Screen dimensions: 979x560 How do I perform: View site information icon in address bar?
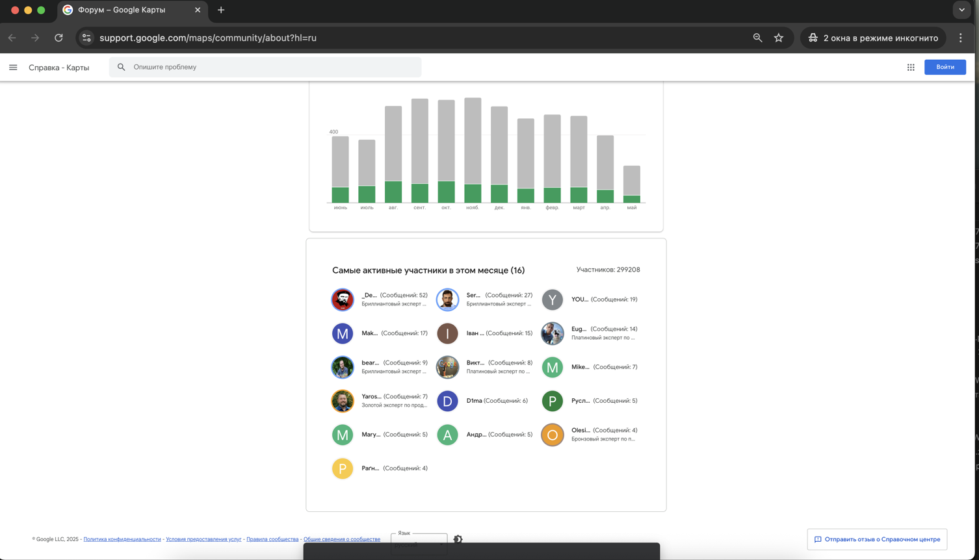[x=86, y=38]
